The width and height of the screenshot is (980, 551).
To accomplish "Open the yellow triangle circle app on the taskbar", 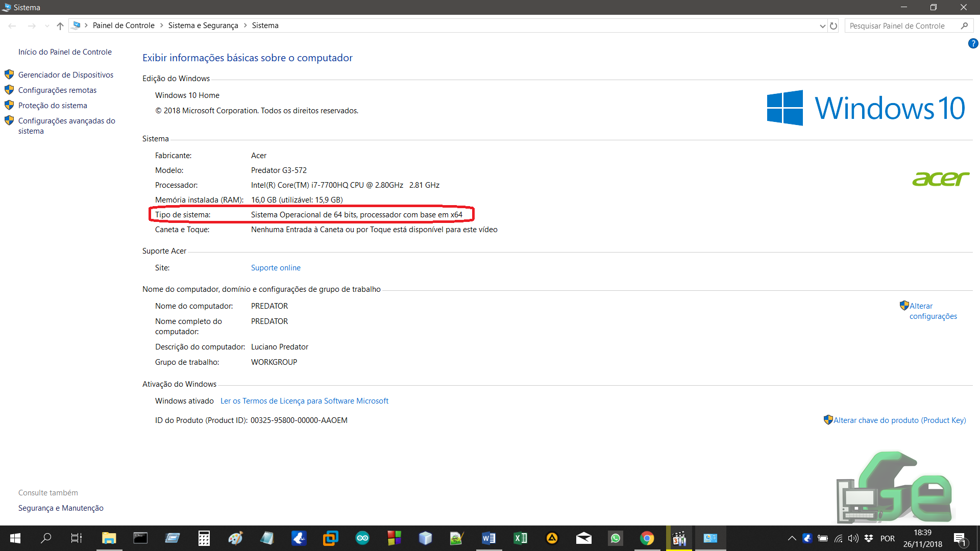I will [x=552, y=538].
